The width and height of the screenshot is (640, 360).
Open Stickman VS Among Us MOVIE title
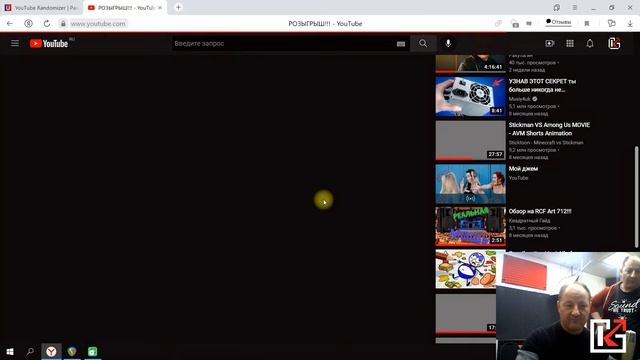(x=549, y=129)
